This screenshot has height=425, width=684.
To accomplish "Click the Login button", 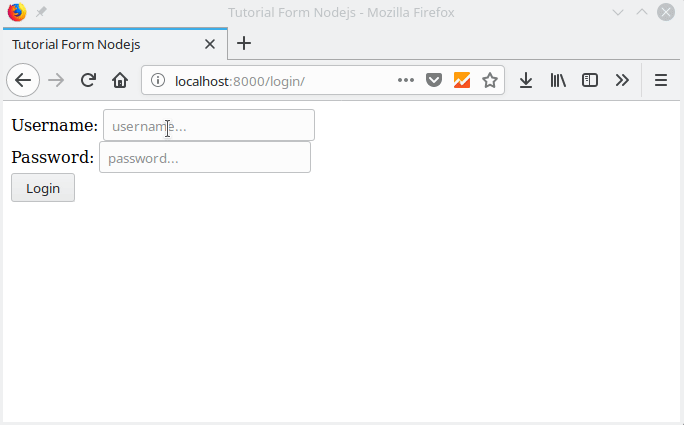I will pyautogui.click(x=43, y=188).
